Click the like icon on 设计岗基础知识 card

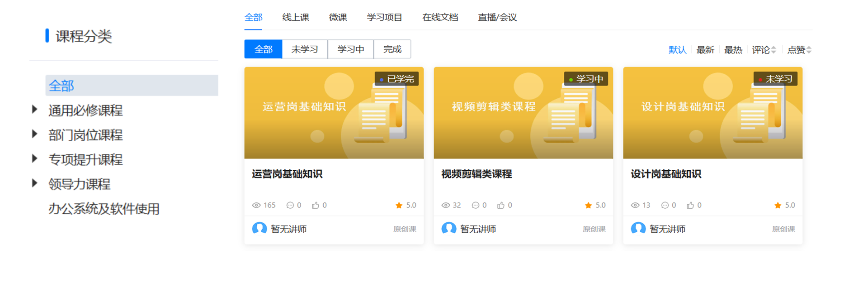(690, 205)
